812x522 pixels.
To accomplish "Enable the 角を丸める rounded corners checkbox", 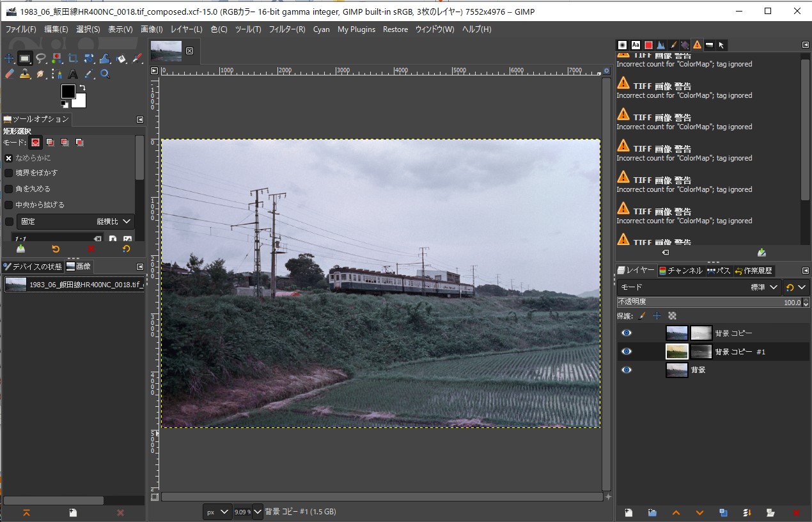I will point(8,189).
